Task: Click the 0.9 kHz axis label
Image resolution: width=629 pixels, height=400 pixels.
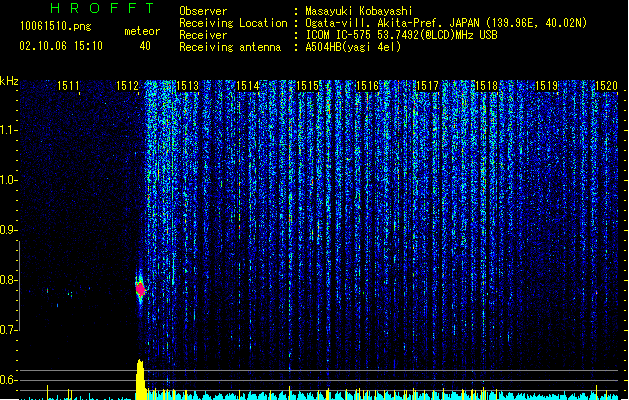Action: 8,230
